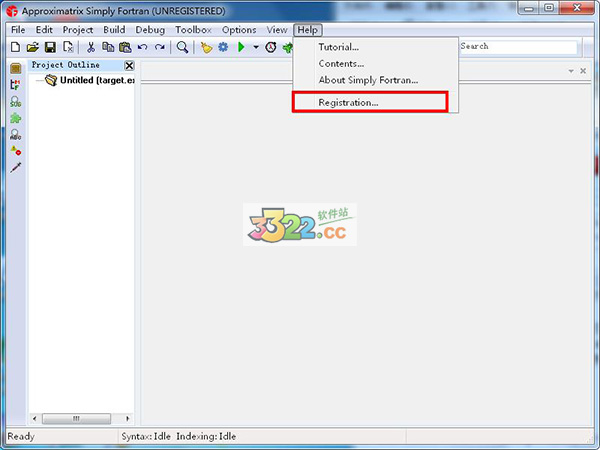Click the green puzzle piece sidebar icon
The height and width of the screenshot is (450, 600).
click(x=16, y=118)
